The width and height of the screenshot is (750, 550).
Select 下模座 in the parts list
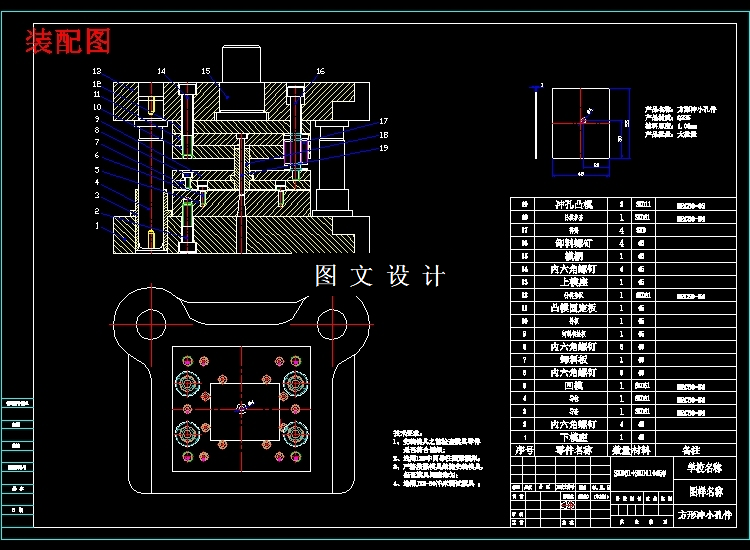pos(574,437)
